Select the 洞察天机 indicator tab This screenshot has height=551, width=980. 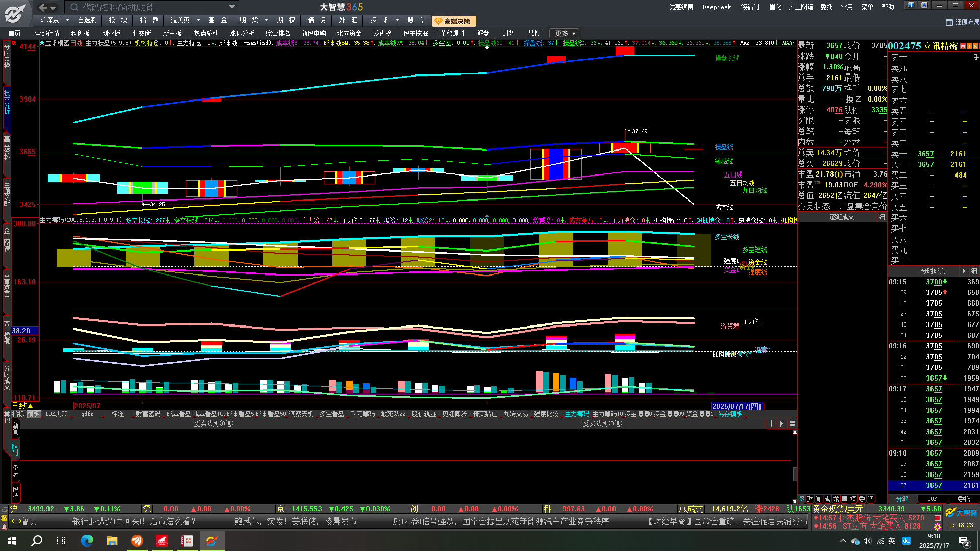301,414
